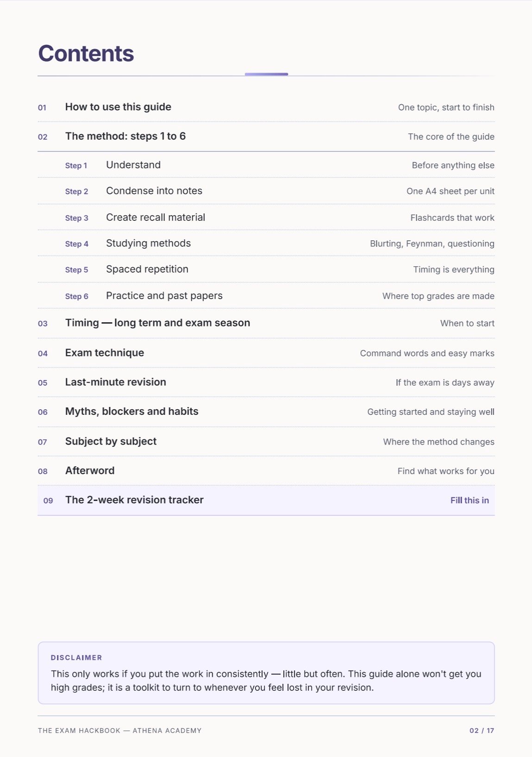The height and width of the screenshot is (757, 532).
Task: Select Myths, blockers and habits entry
Action: coord(266,412)
